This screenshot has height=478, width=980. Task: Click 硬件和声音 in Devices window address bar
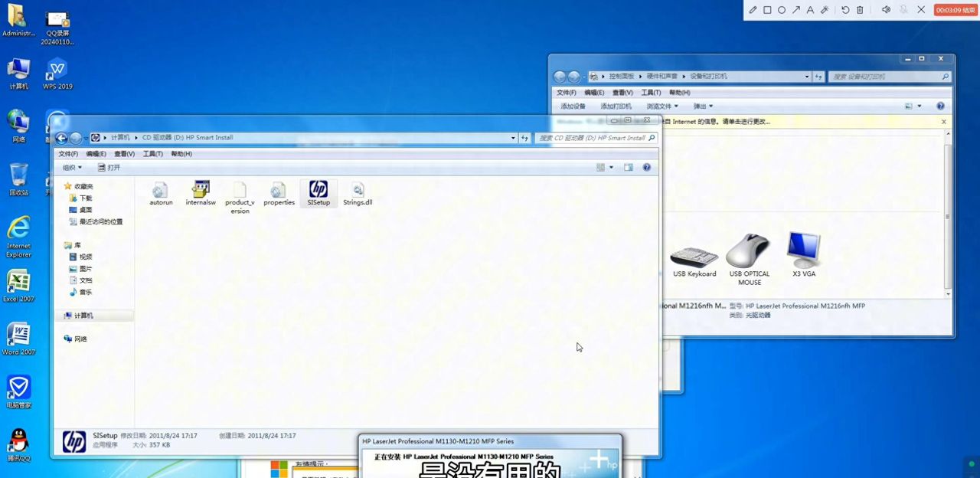pyautogui.click(x=661, y=77)
